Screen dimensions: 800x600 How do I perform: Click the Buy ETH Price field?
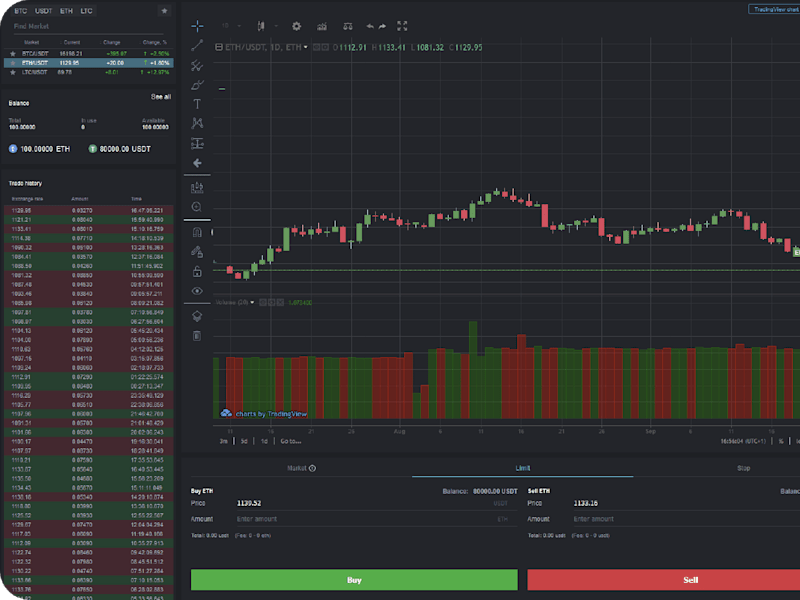(377, 503)
